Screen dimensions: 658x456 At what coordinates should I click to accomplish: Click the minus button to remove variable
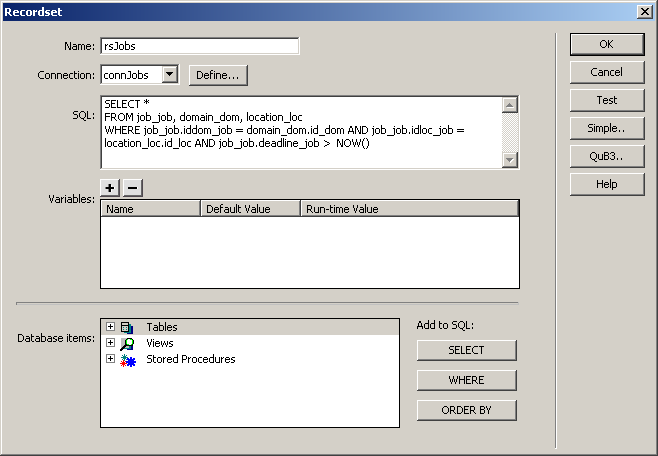tap(132, 188)
